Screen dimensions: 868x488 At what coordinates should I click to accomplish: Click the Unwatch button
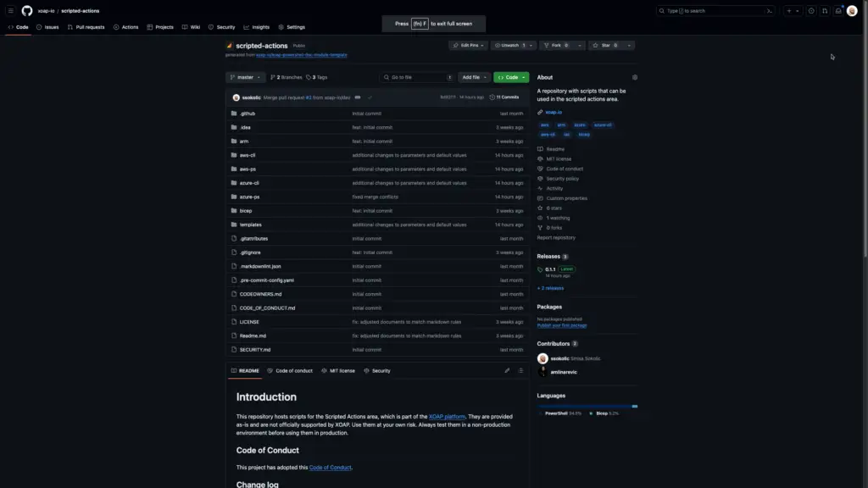click(x=509, y=46)
